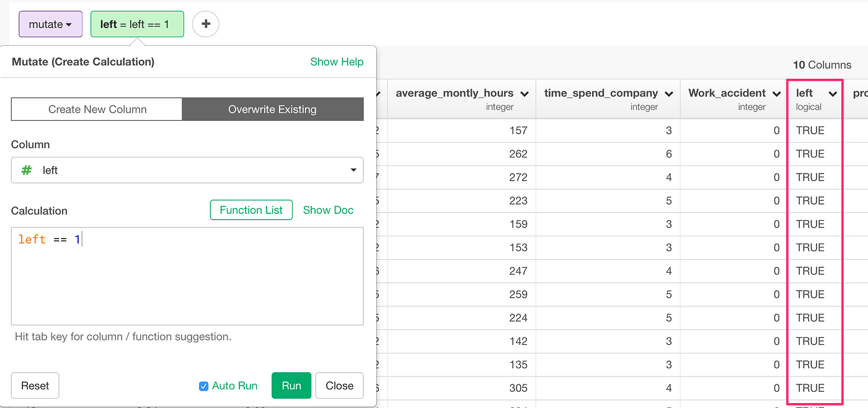Click the Show Doc link
The image size is (868, 408).
(x=328, y=210)
